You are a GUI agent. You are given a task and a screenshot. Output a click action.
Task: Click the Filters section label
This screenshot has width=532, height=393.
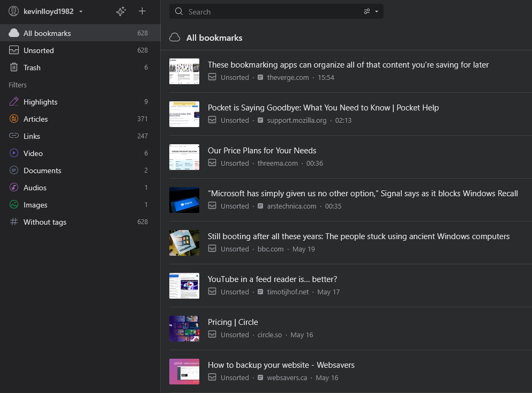[18, 85]
